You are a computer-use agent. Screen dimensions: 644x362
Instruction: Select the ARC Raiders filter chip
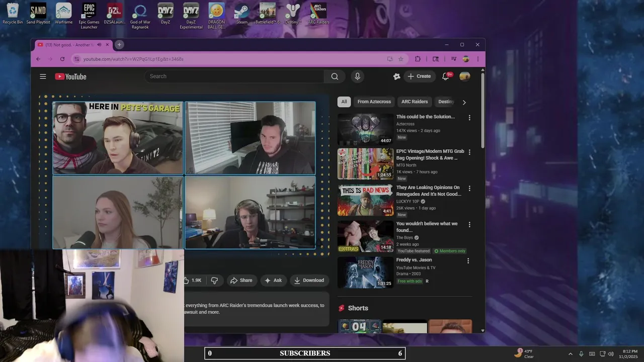415,102
